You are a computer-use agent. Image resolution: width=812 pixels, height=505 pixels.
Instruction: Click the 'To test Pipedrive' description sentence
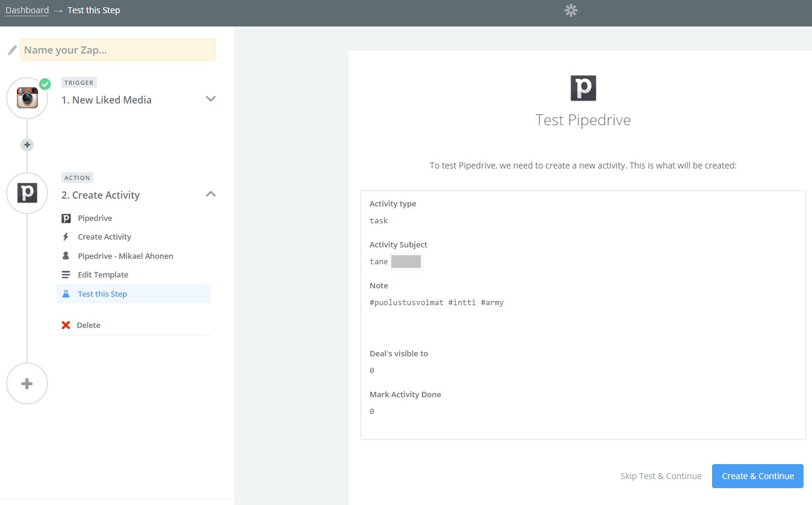583,165
